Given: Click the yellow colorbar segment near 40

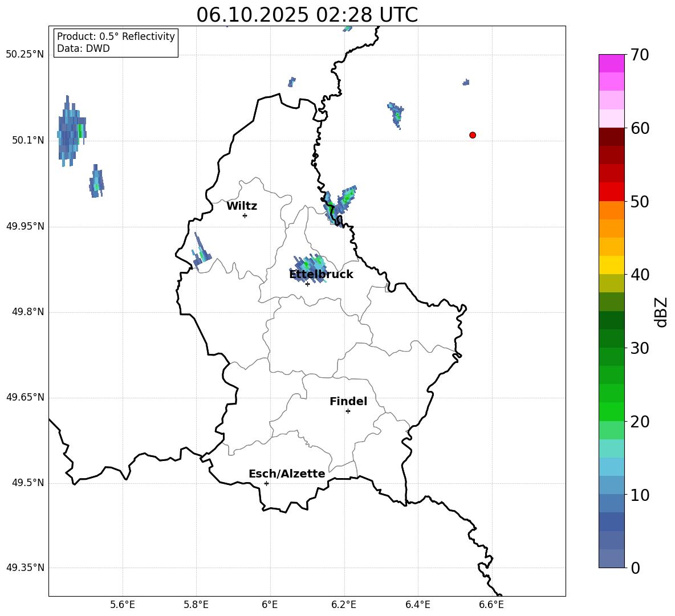Looking at the screenshot, I should point(611,265).
